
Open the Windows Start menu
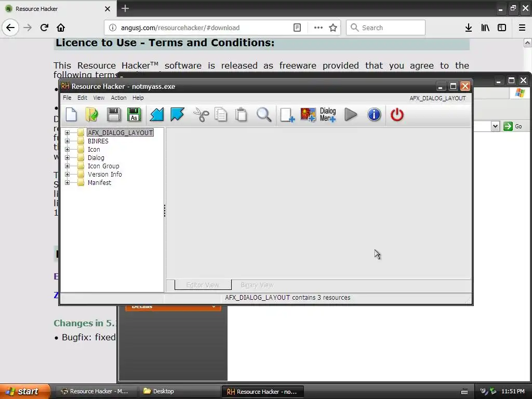click(x=24, y=391)
